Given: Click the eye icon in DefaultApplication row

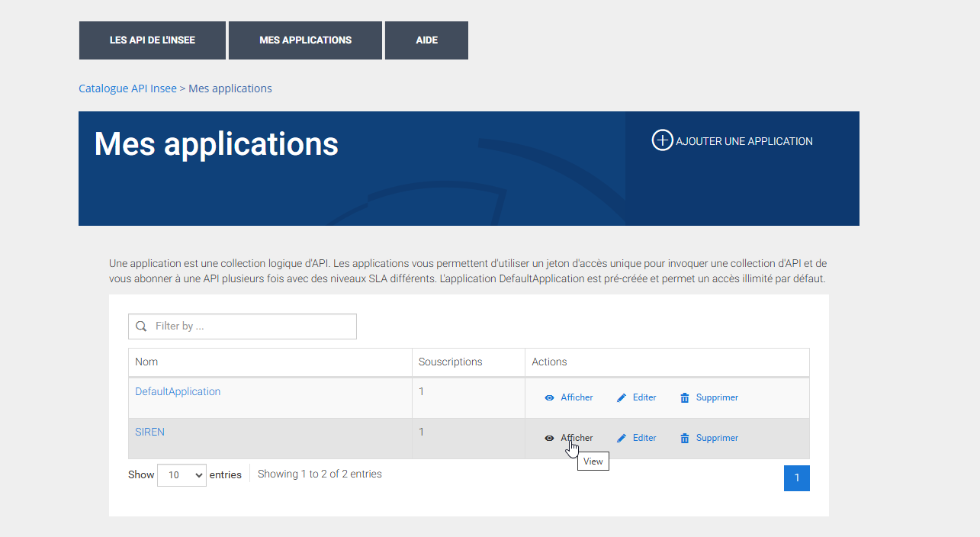Looking at the screenshot, I should (549, 398).
